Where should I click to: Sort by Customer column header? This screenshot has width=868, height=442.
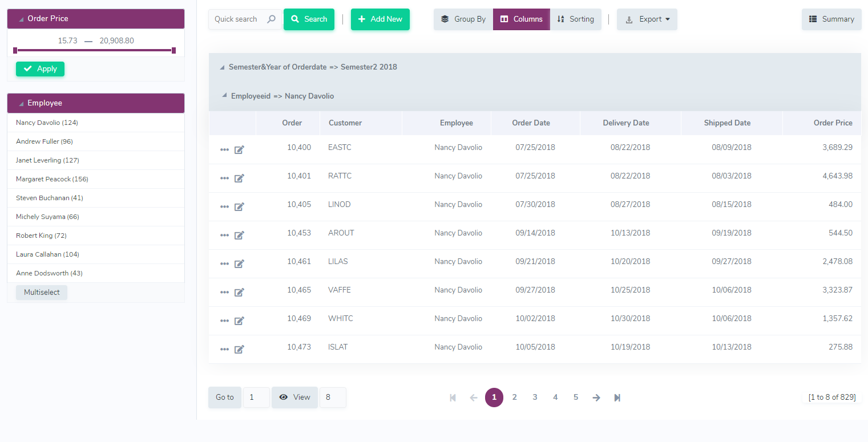345,123
